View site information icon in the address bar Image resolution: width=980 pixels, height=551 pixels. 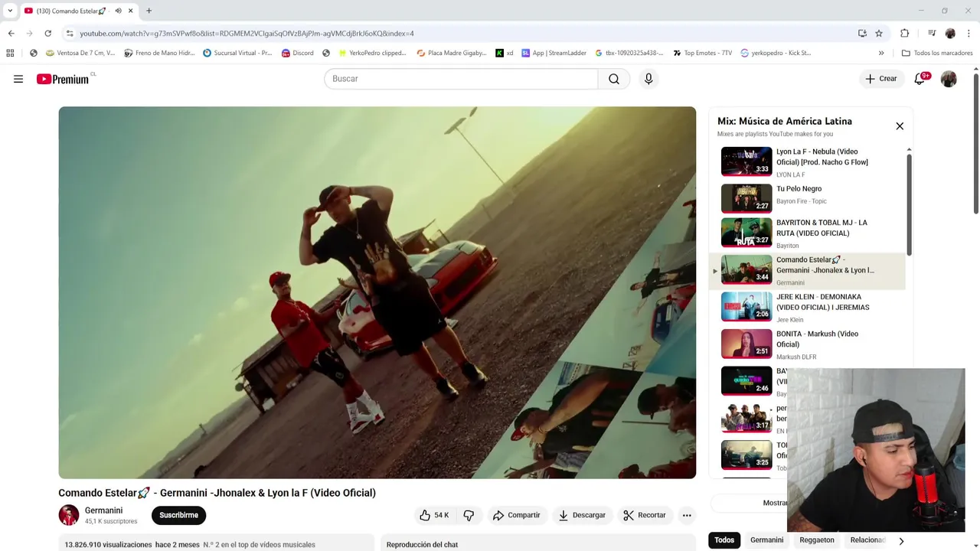(70, 33)
